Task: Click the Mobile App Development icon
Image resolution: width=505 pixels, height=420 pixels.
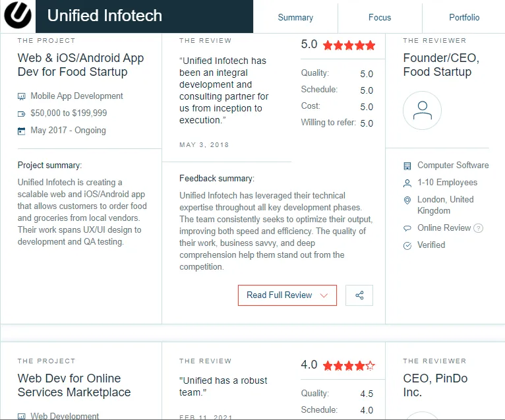Action: 21,96
